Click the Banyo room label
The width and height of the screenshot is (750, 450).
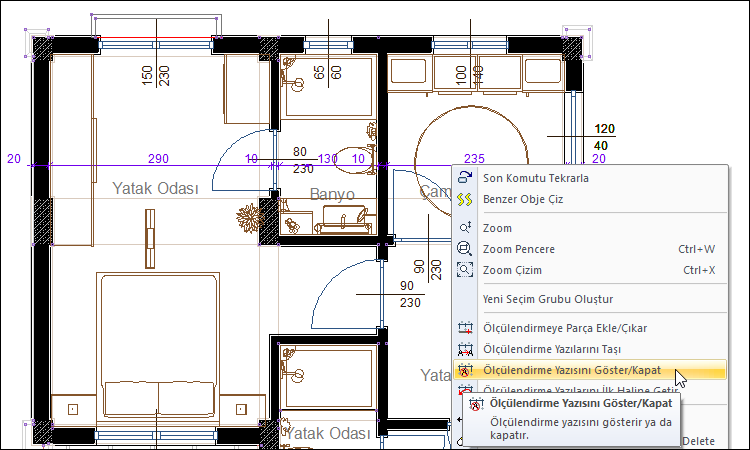pyautogui.click(x=332, y=194)
